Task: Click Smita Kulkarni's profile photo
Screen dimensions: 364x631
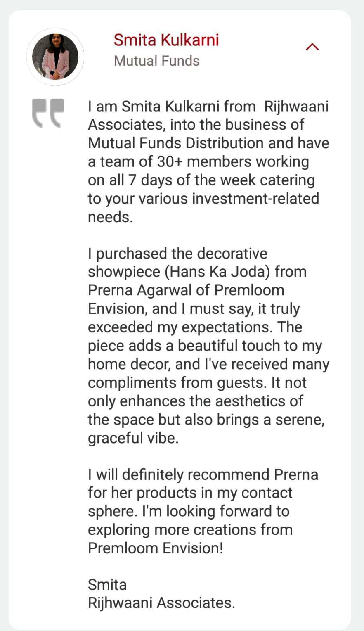Action: (55, 57)
